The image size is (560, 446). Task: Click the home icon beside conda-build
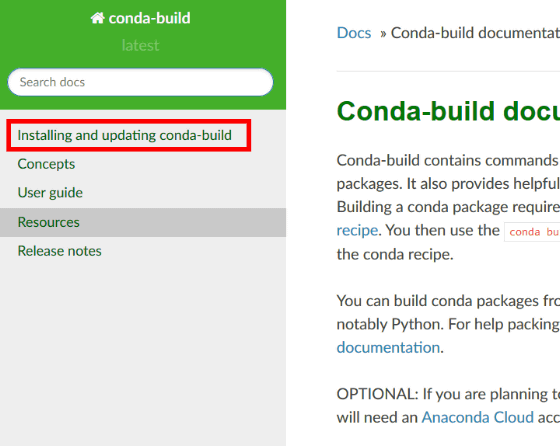97,18
